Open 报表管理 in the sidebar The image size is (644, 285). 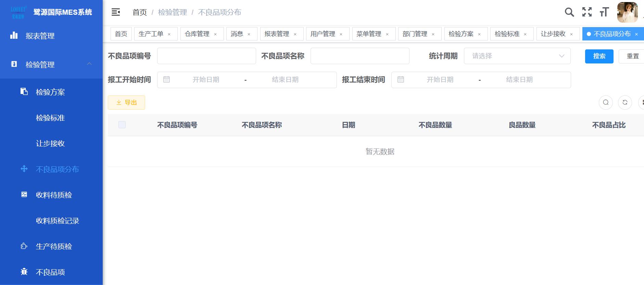pos(40,36)
